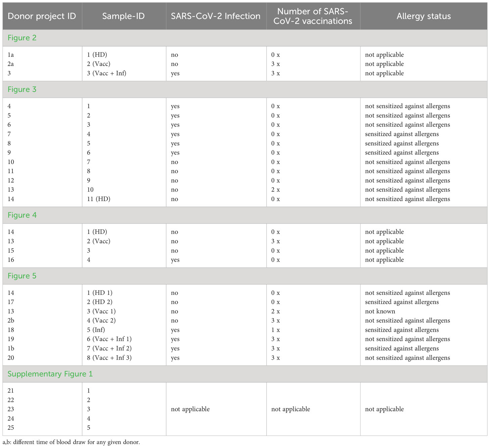Select the Figure 2 section heading
This screenshot has width=490, height=448.
[x=22, y=38]
